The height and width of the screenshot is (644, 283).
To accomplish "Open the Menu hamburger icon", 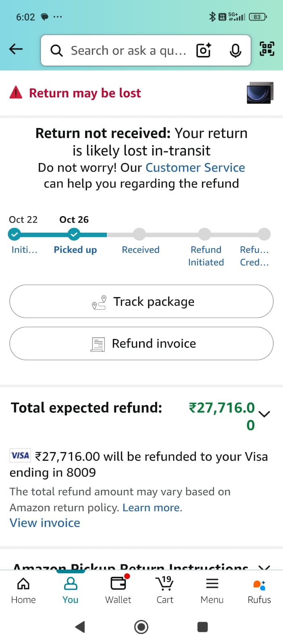I will (212, 590).
